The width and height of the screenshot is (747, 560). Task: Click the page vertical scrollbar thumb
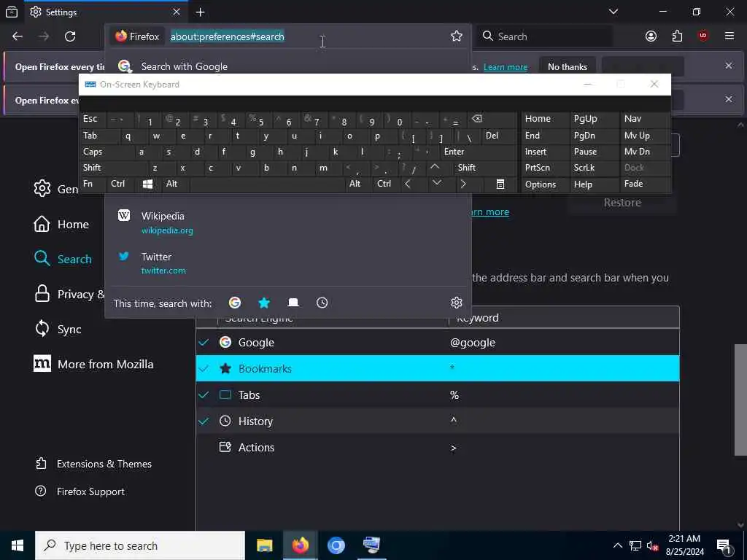(740, 399)
